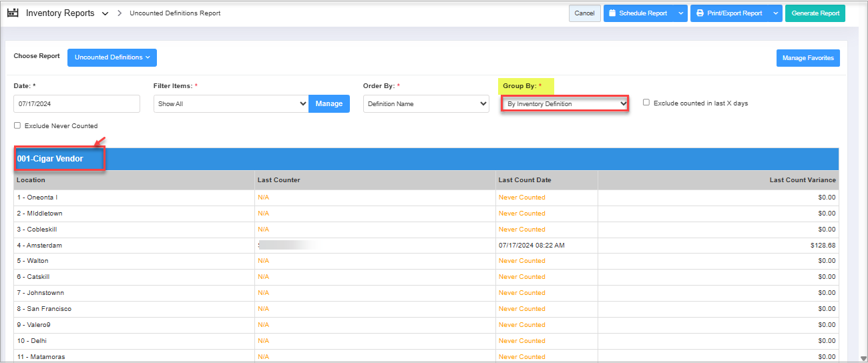Image resolution: width=868 pixels, height=363 pixels.
Task: Enable Exclude Never Counted checkbox
Action: click(x=17, y=125)
